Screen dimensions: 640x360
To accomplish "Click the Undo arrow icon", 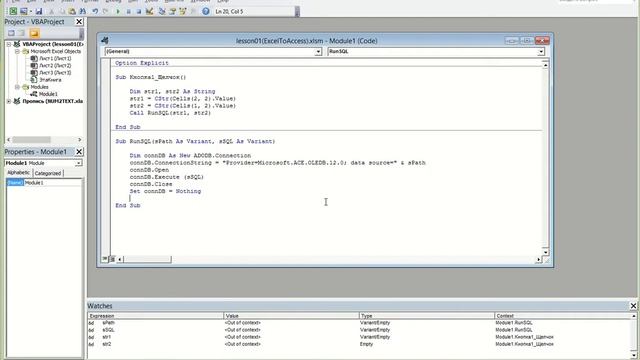I will [x=95, y=11].
